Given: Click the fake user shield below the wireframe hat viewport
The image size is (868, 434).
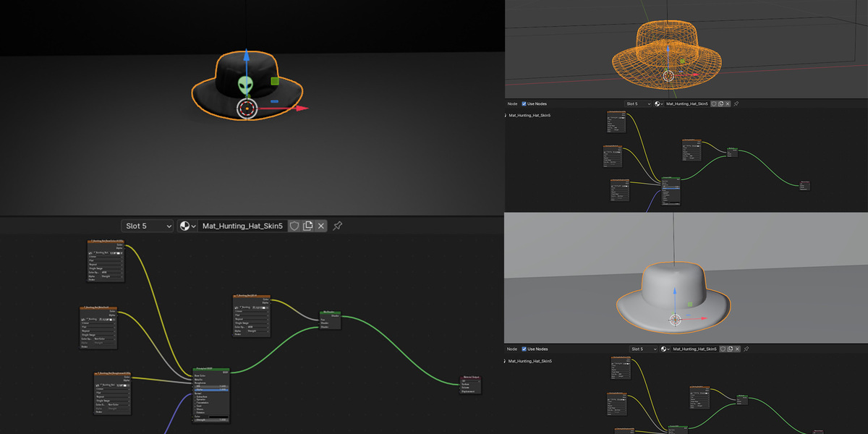Looking at the screenshot, I should (714, 104).
